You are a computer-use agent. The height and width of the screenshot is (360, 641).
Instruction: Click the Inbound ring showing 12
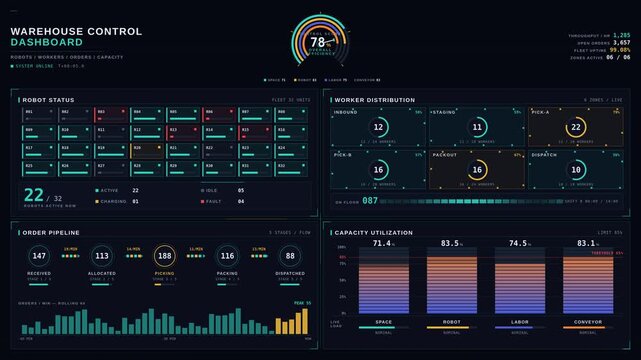tap(378, 127)
